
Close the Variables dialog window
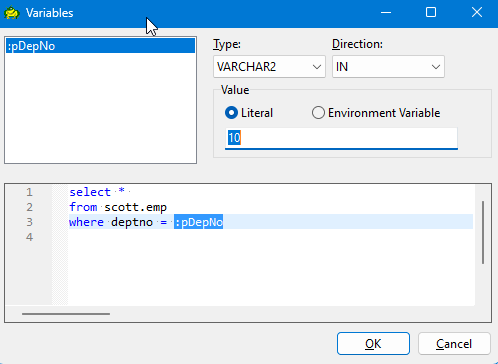[x=477, y=13]
